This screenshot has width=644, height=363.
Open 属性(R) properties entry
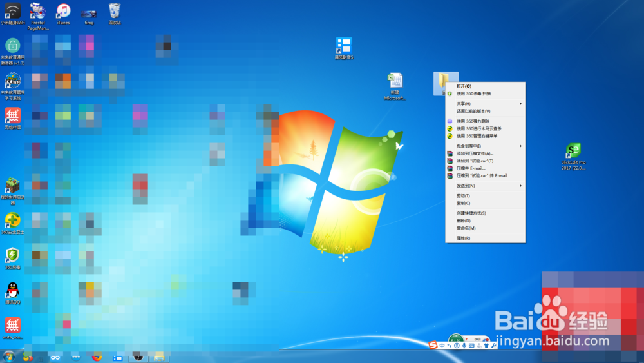tap(486, 238)
